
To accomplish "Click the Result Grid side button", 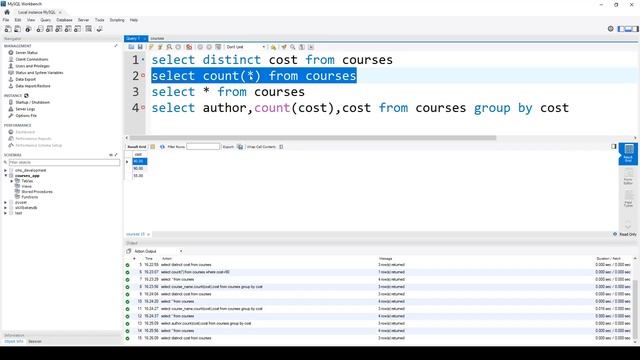I will tap(628, 153).
